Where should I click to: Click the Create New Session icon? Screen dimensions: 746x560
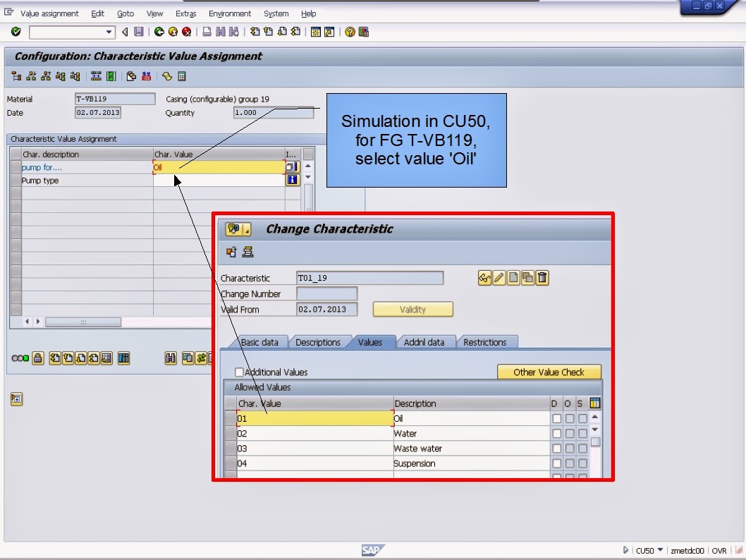(315, 32)
